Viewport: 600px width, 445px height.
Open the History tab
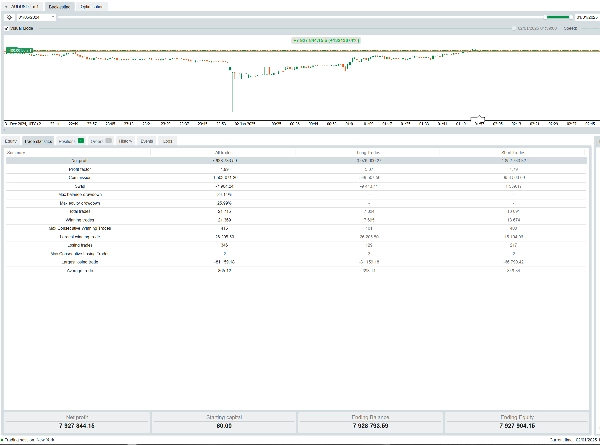coord(126,141)
